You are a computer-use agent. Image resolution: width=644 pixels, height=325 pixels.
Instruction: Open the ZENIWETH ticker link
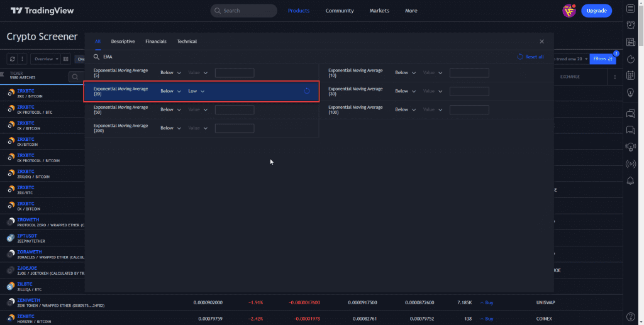(29, 300)
